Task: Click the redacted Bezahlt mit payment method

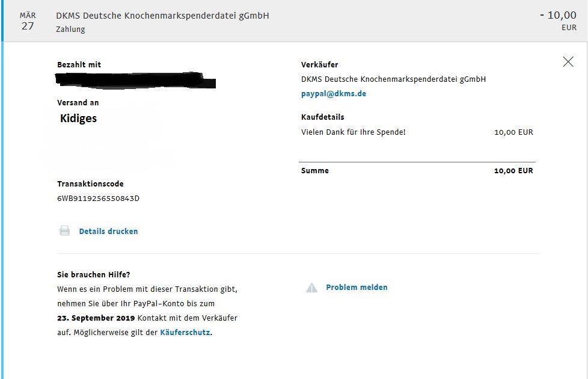Action: 135,80
